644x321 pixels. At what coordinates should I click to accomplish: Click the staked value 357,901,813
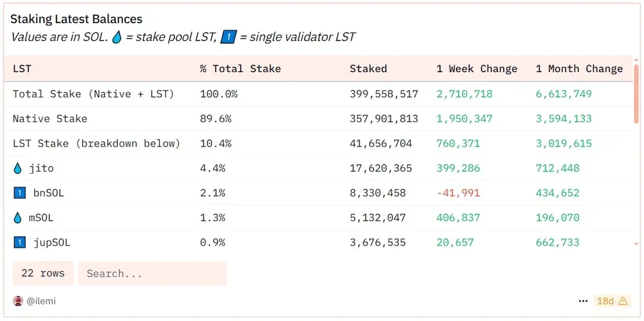tap(384, 119)
